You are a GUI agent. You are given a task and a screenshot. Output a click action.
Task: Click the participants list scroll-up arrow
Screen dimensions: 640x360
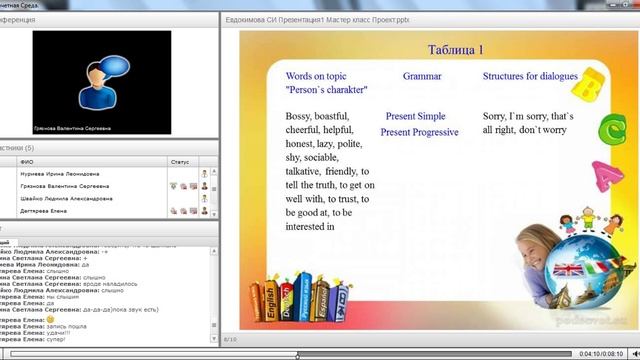[214, 172]
